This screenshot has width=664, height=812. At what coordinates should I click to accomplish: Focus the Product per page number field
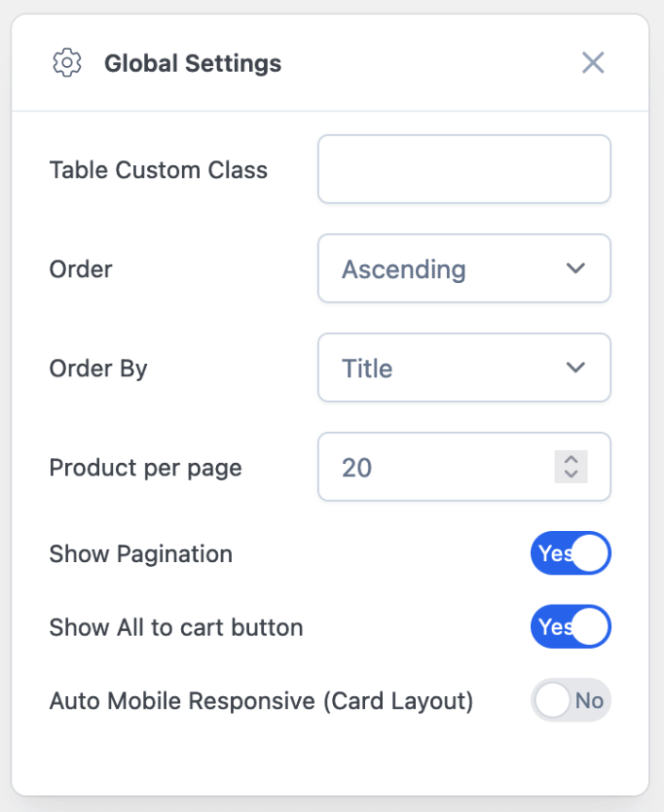tap(434, 467)
